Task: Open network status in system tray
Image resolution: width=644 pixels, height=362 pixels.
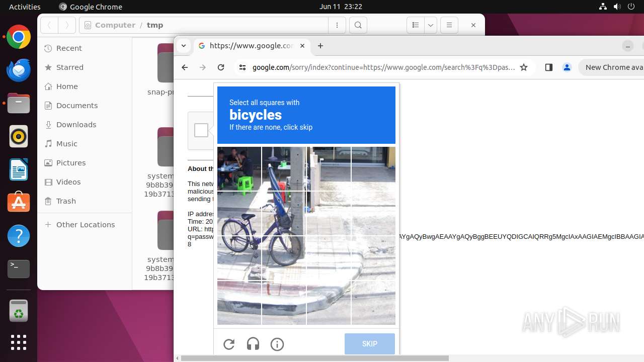Action: tap(603, 7)
